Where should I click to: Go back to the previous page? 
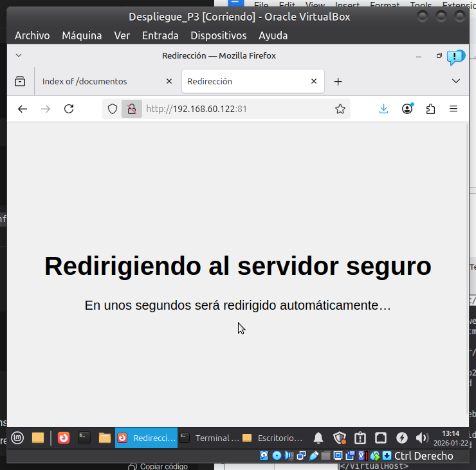click(x=23, y=109)
